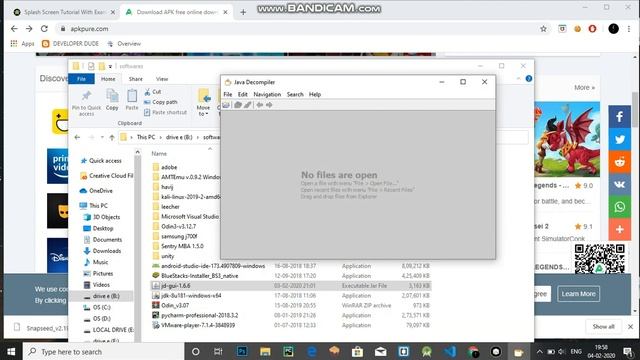The image size is (640, 360).
Task: Open new Chrome tab with plus button
Action: (x=243, y=12)
